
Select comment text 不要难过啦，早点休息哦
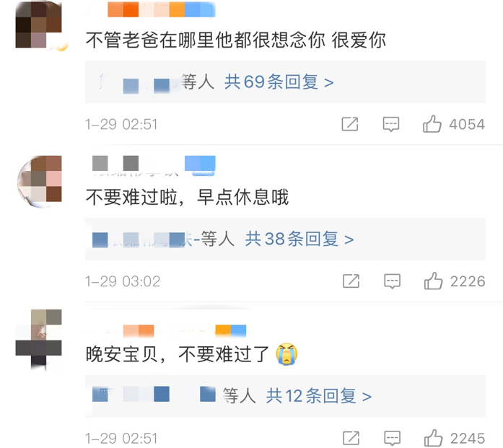[188, 196]
